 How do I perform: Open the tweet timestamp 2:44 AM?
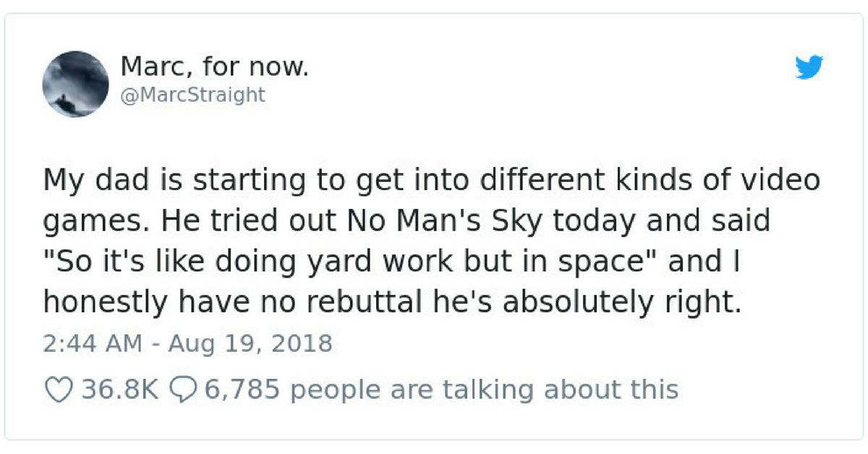[92, 343]
